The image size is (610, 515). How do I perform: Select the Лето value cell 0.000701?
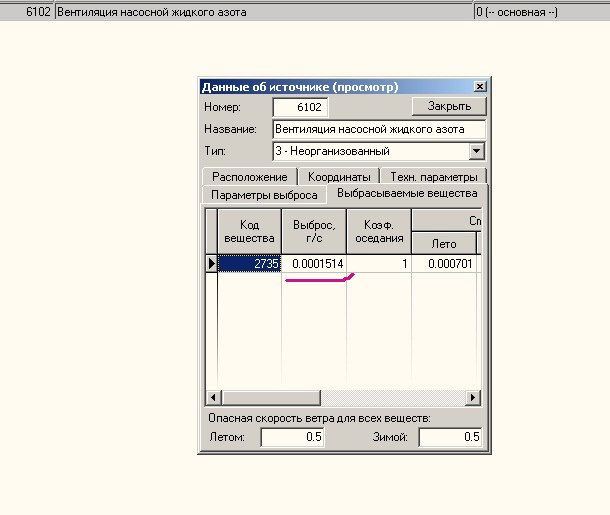click(444, 263)
